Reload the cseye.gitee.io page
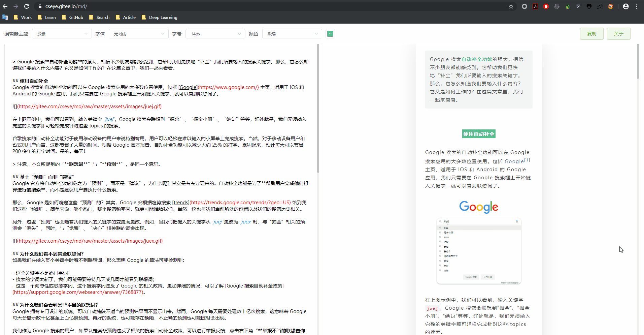The height and width of the screenshot is (335, 644). (x=27, y=6)
